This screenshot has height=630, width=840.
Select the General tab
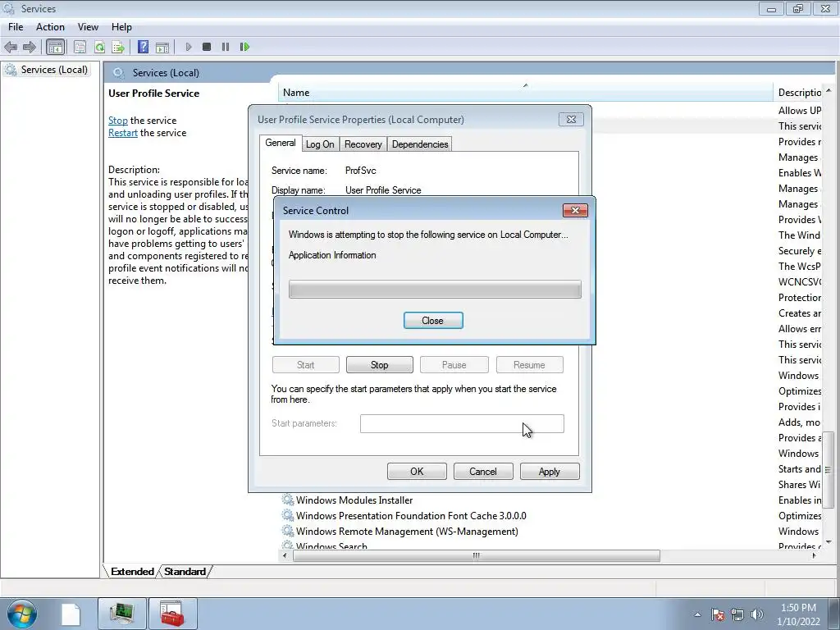pyautogui.click(x=281, y=143)
